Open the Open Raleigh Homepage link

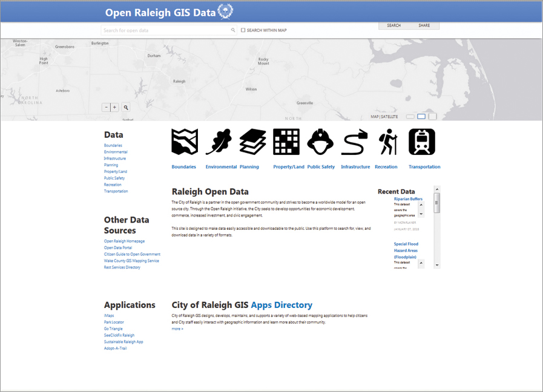coord(124,241)
